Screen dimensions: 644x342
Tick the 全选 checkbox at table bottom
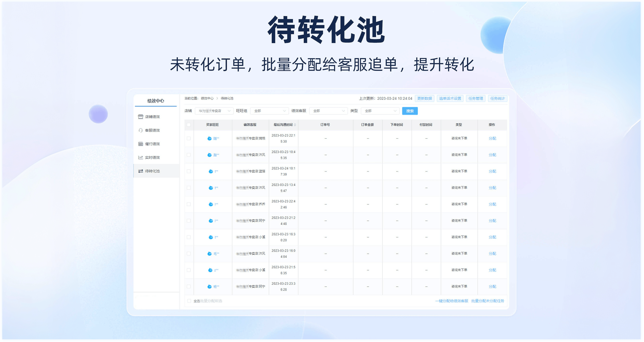click(x=189, y=301)
